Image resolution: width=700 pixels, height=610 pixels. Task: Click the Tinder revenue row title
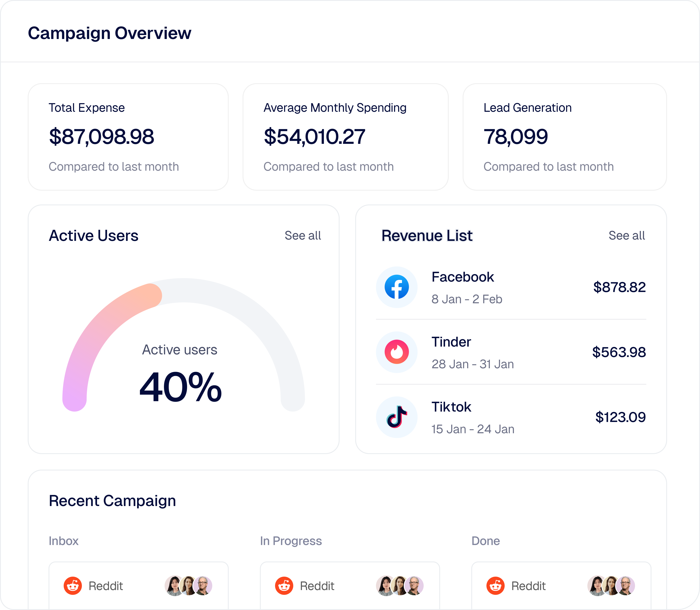[451, 342]
